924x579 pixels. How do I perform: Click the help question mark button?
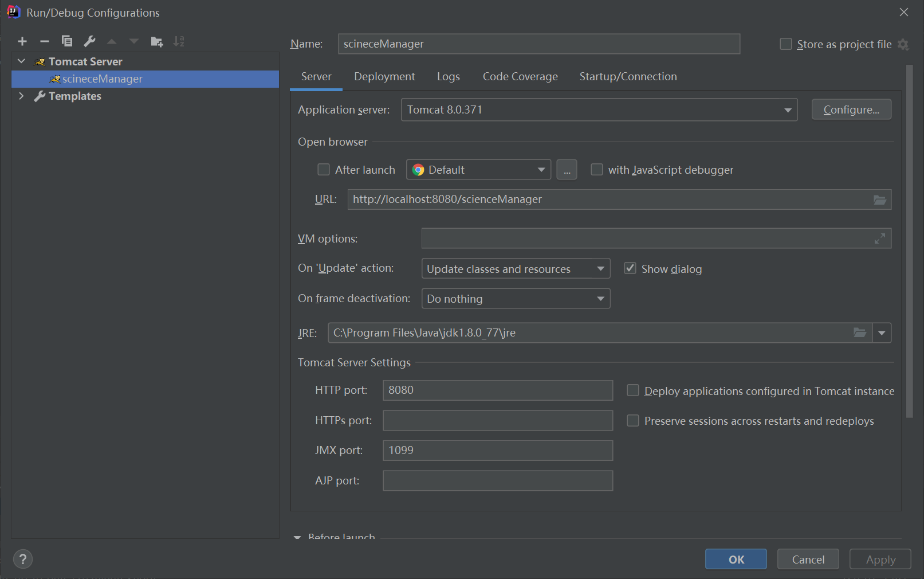click(x=23, y=559)
